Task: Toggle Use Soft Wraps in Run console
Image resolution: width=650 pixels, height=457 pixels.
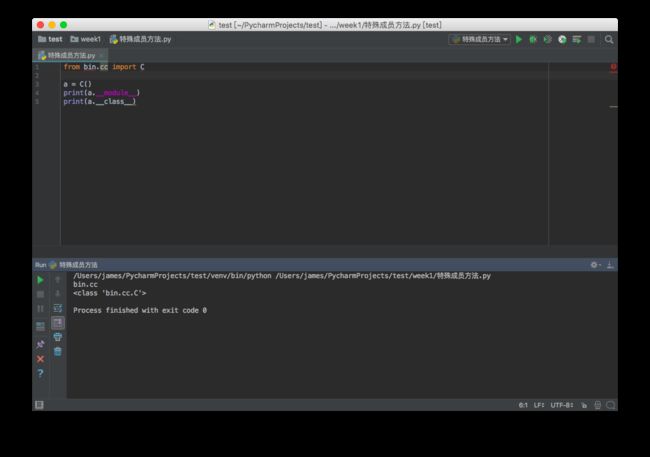Action: click(58, 308)
